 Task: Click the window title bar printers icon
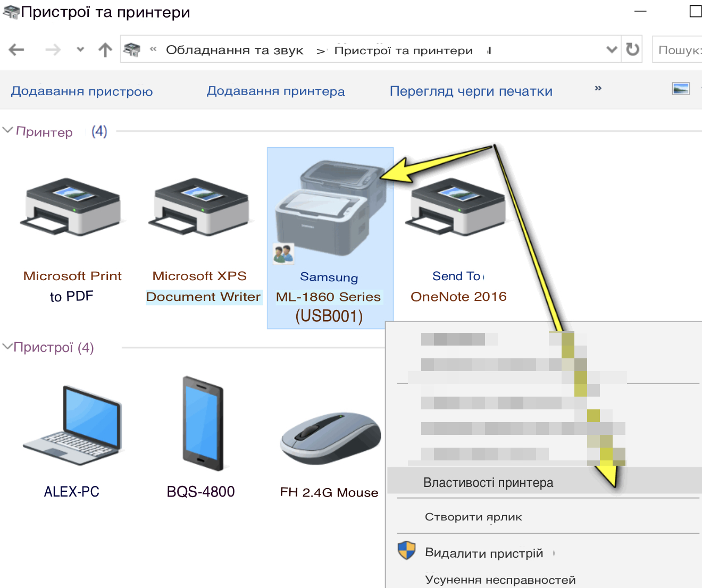point(11,11)
